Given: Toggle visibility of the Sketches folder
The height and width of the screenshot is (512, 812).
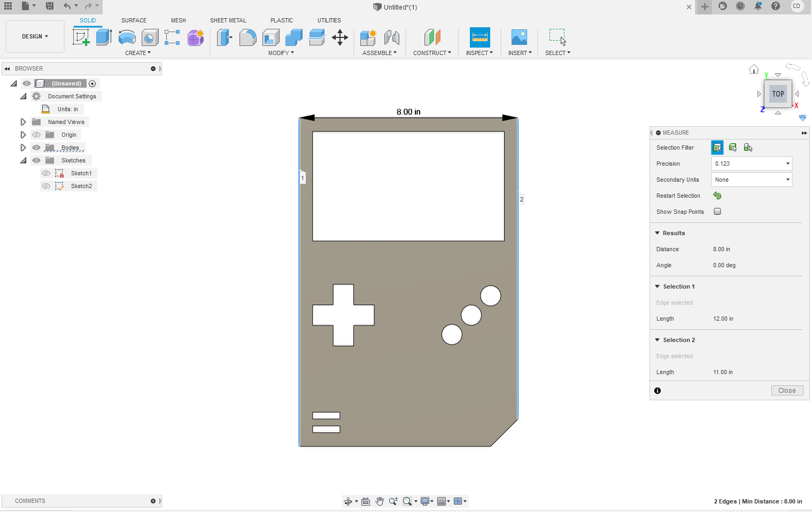Looking at the screenshot, I should (36, 160).
